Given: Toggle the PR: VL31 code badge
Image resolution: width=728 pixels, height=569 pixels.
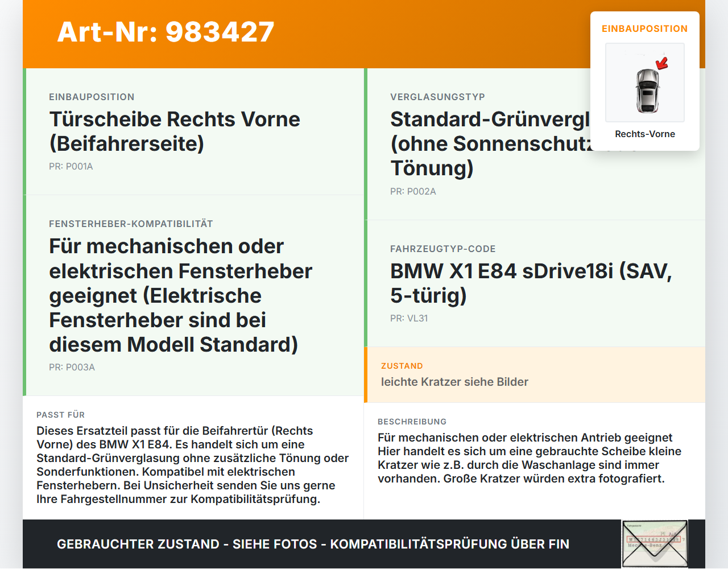Looking at the screenshot, I should [x=409, y=318].
